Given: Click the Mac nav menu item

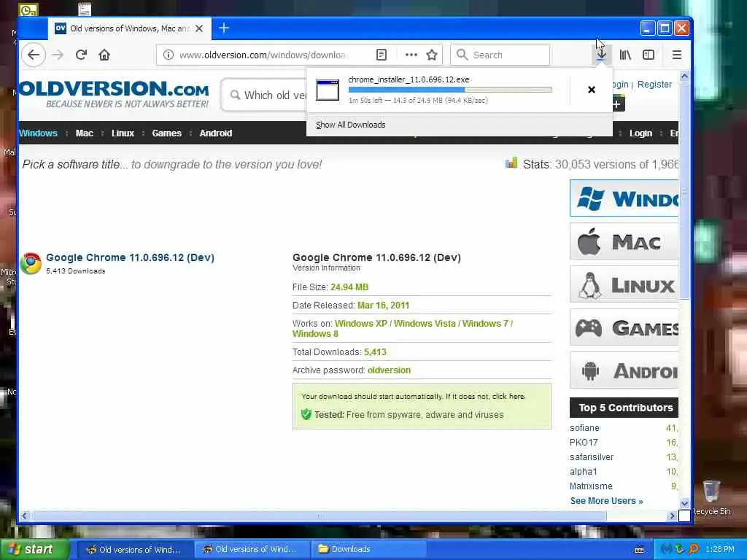Looking at the screenshot, I should (85, 133).
